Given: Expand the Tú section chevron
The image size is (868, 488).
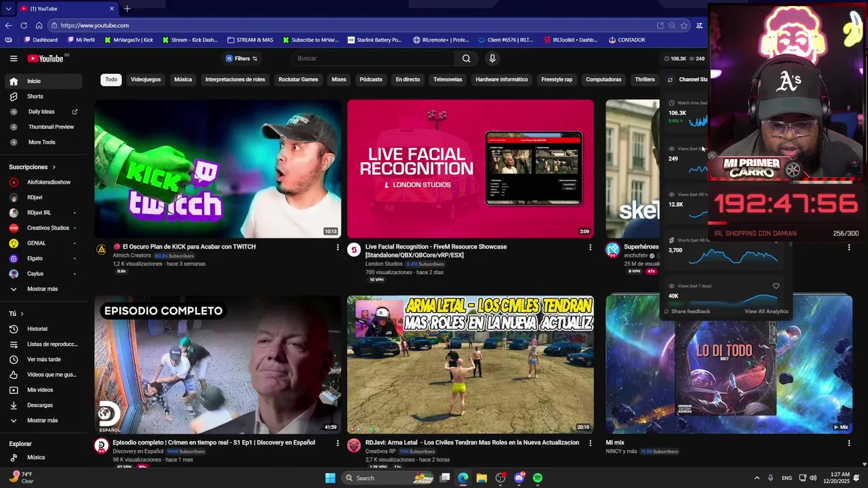Looking at the screenshot, I should [x=22, y=314].
